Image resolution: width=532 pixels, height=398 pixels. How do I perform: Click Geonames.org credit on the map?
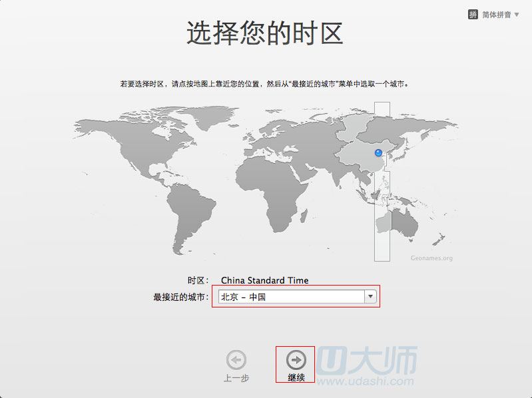click(x=431, y=258)
